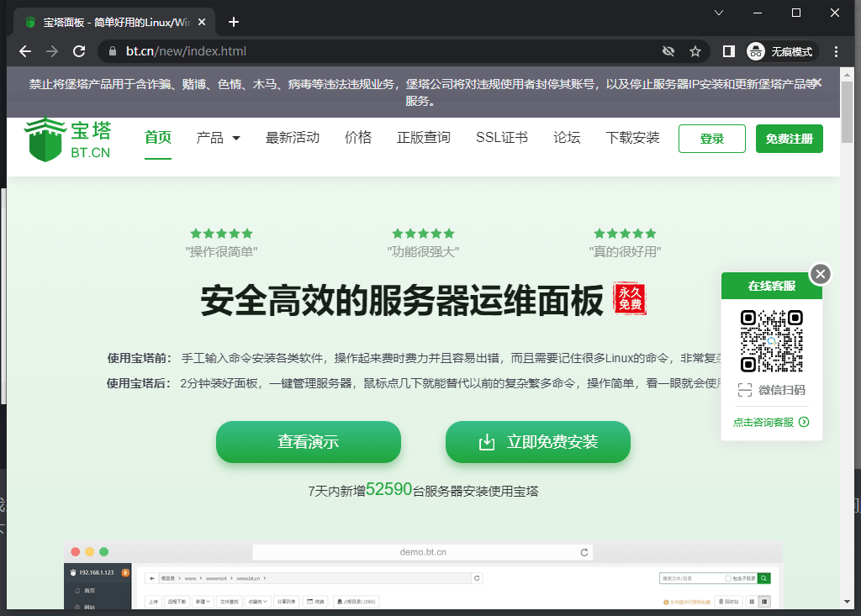Open the tab search dropdown chevron

(x=719, y=13)
